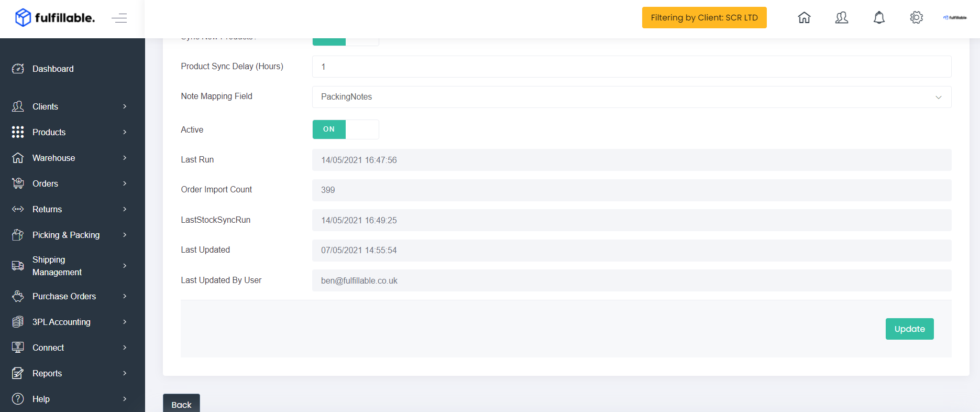Screen dimensions: 980x412
Task: Open the Orders menu label
Action: click(45, 183)
